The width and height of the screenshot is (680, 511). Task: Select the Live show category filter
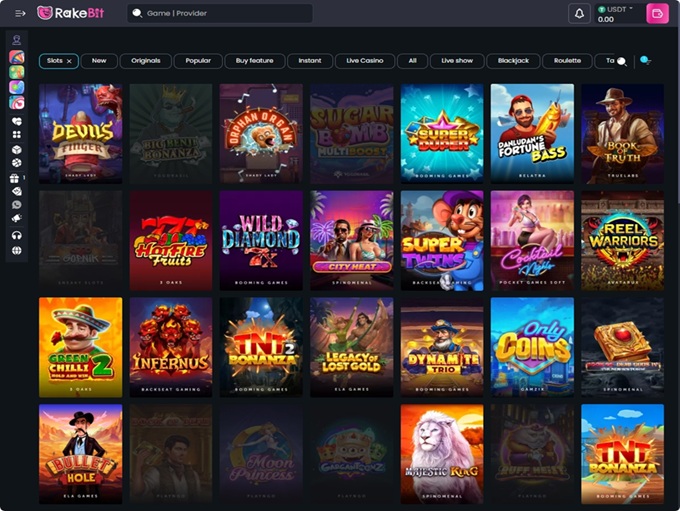(x=457, y=61)
